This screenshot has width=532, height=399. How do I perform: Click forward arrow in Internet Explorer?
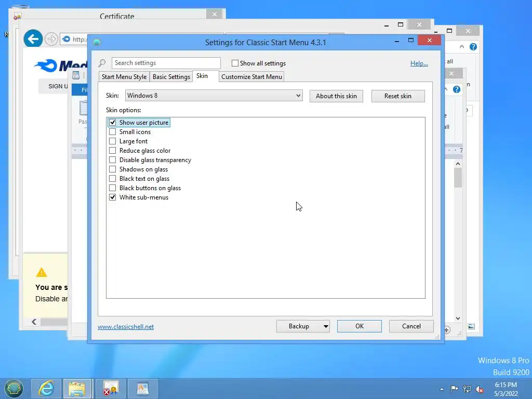[x=51, y=39]
